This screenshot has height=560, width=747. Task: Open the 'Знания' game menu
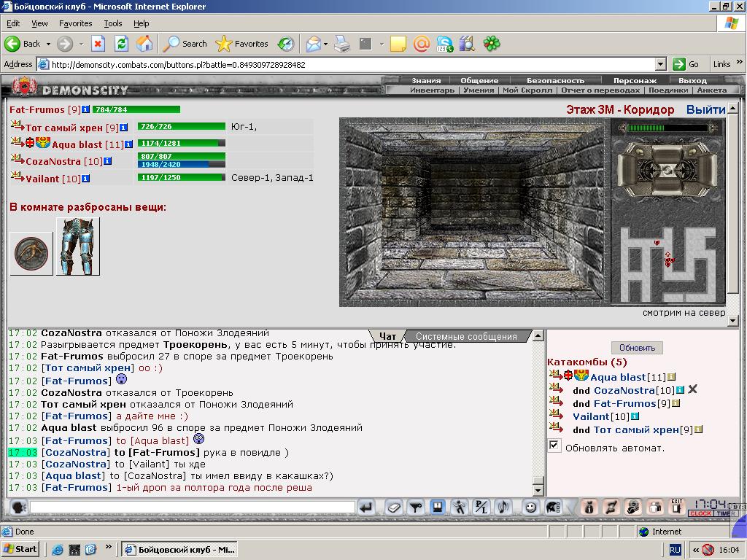pos(426,80)
